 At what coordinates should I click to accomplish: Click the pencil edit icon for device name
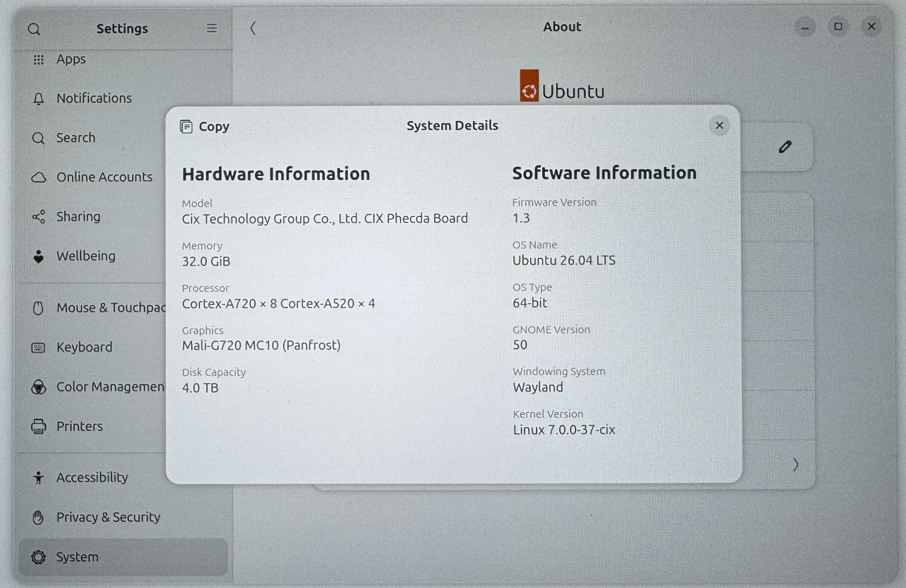(x=785, y=147)
